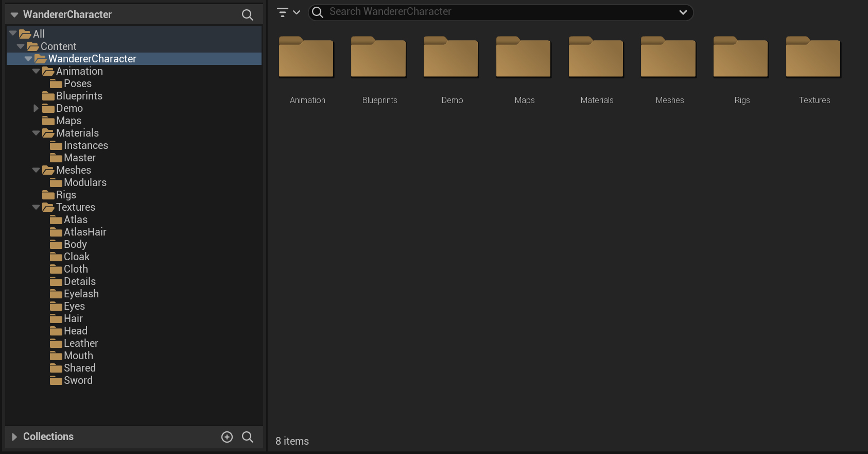
Task: Select AtlasHair folder in tree
Action: pyautogui.click(x=78, y=232)
